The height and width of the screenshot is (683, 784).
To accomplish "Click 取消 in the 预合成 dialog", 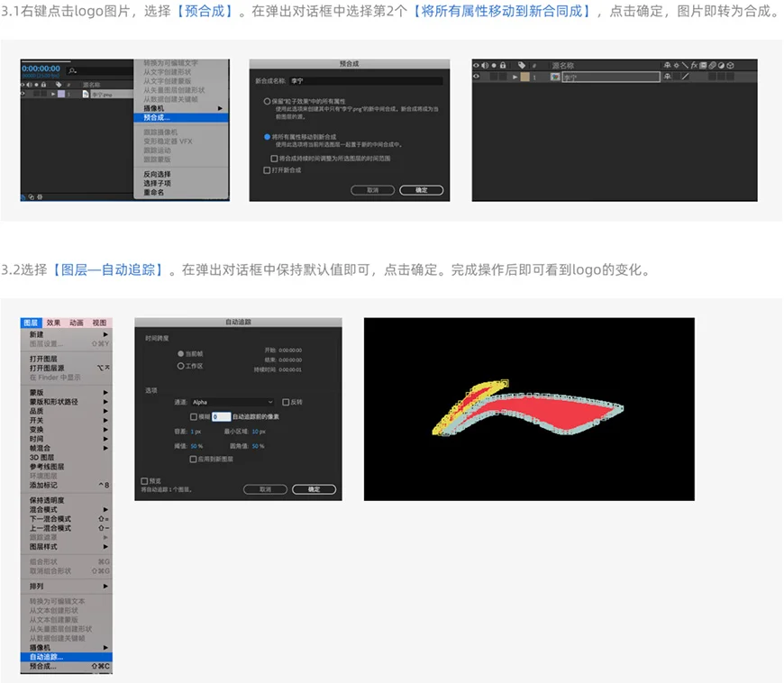I will 373,190.
